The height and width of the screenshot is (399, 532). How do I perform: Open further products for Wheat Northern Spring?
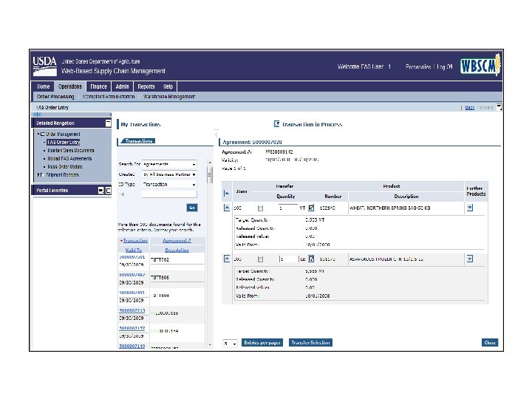pyautogui.click(x=470, y=208)
